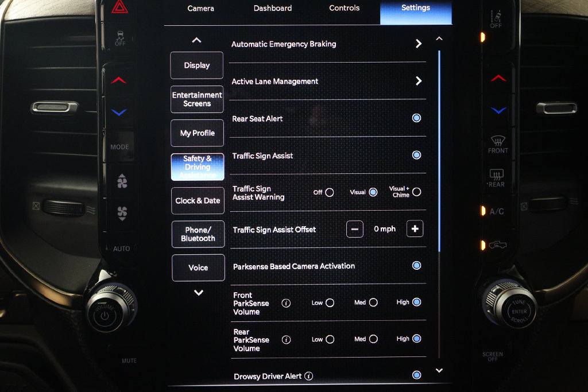Open Entertainment Screens settings

point(198,99)
